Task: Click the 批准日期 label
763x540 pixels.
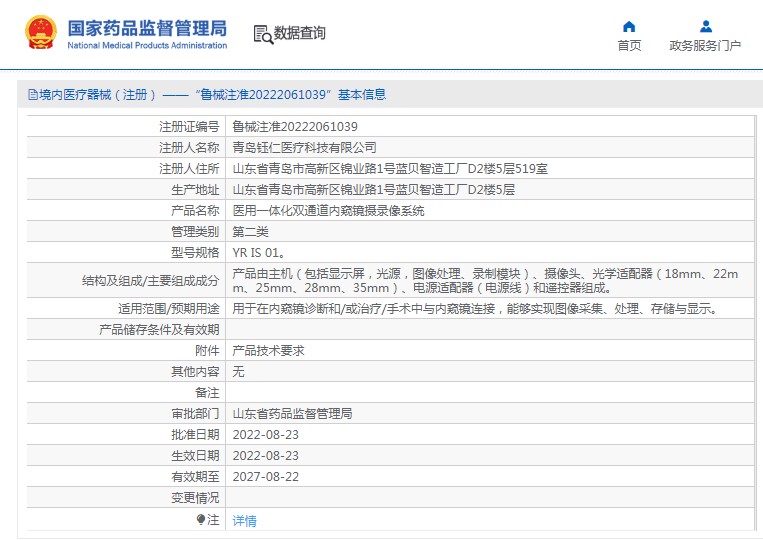Action: coord(195,435)
